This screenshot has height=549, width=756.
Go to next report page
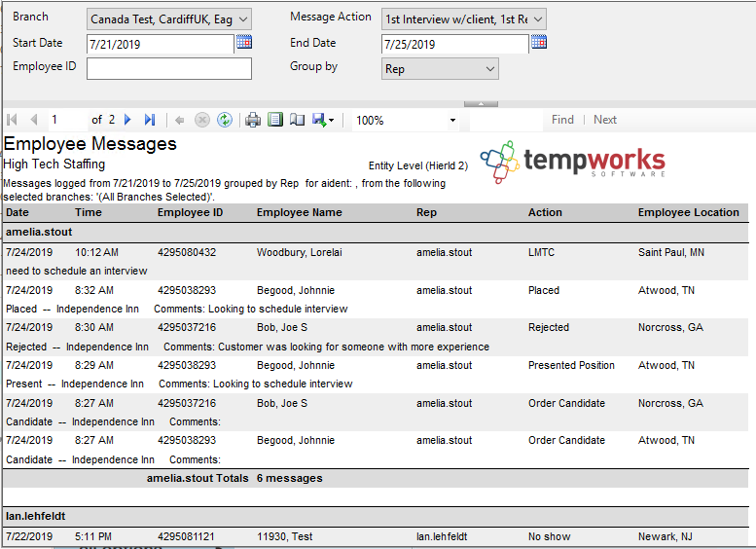[x=127, y=120]
